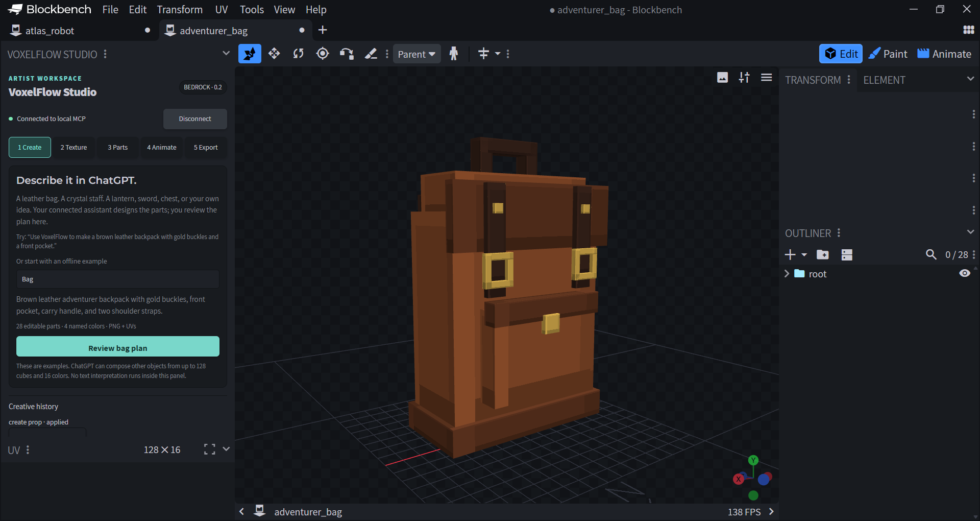980x521 pixels.
Task: Collapse the VoxelFlow Studio panel
Action: 226,54
